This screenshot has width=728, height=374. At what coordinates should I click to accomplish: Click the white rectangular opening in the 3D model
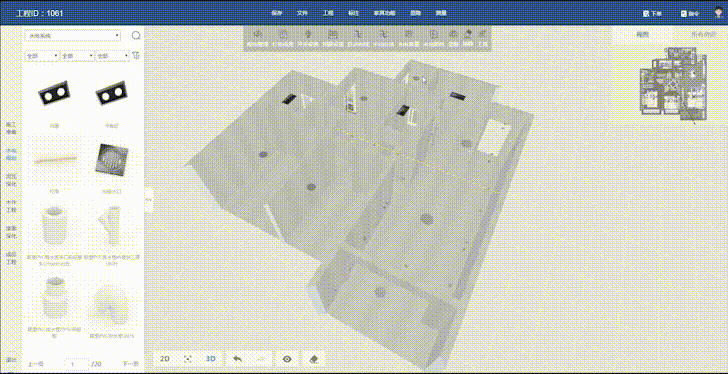point(493,137)
